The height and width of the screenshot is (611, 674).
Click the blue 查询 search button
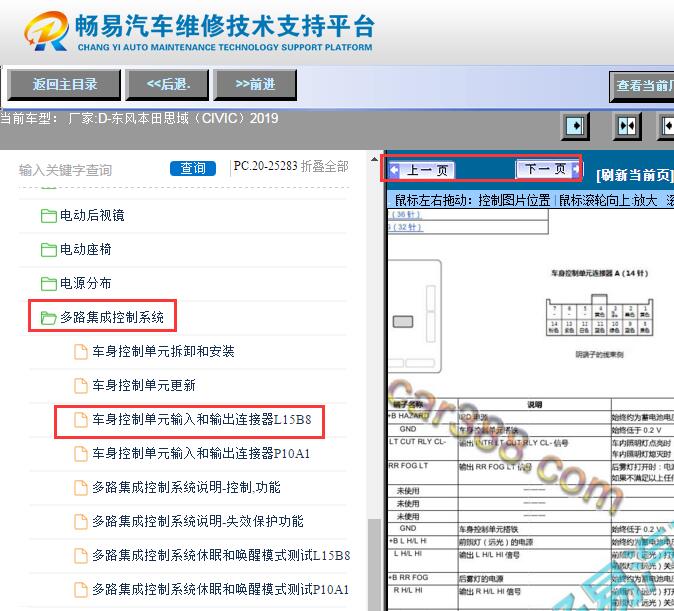(x=193, y=168)
